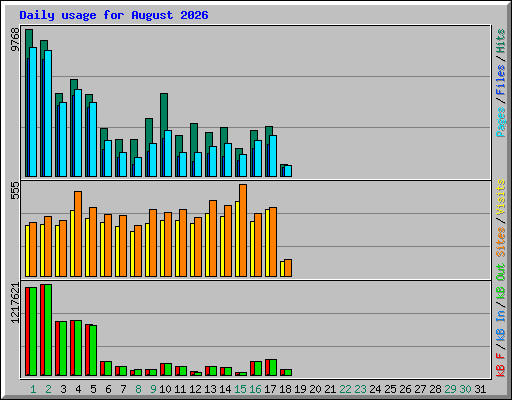Viewport: 512px width, 400px height.
Task: Click day 31 on the x-axis
Action: point(480,389)
